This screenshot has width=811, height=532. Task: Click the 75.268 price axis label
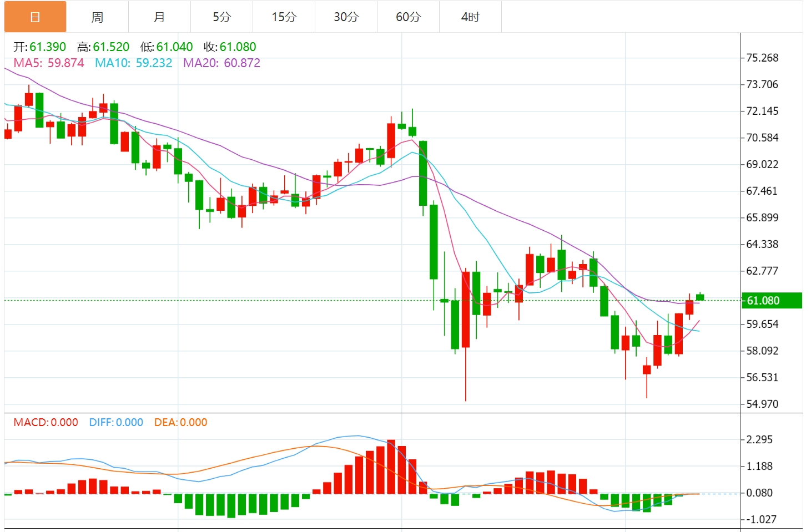point(762,58)
